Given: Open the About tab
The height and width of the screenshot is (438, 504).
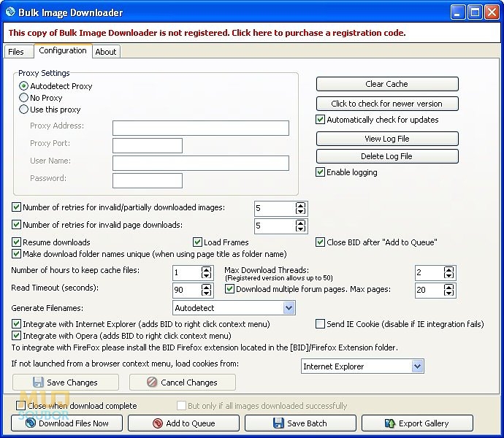Looking at the screenshot, I should point(106,52).
